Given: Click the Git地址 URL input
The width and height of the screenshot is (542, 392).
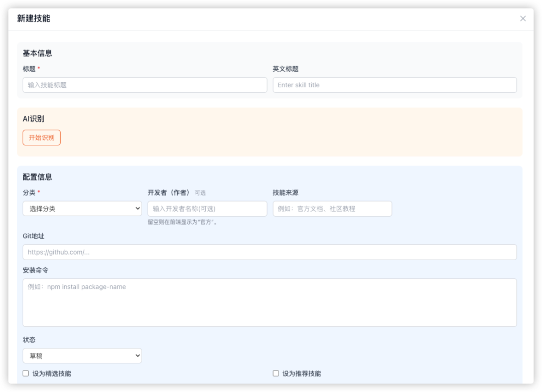Looking at the screenshot, I should coord(269,252).
